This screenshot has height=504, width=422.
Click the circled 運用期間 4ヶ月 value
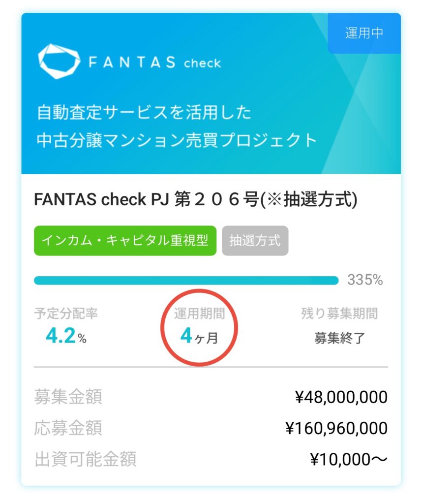199,336
